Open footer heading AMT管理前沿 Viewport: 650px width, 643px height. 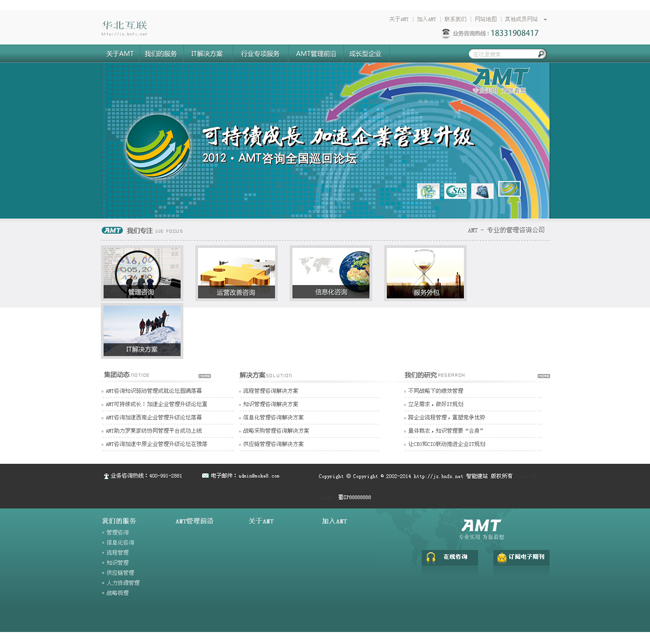coord(194,521)
